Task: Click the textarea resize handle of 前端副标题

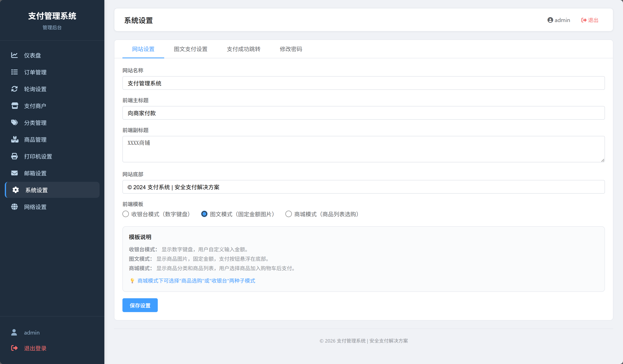Action: (603, 160)
